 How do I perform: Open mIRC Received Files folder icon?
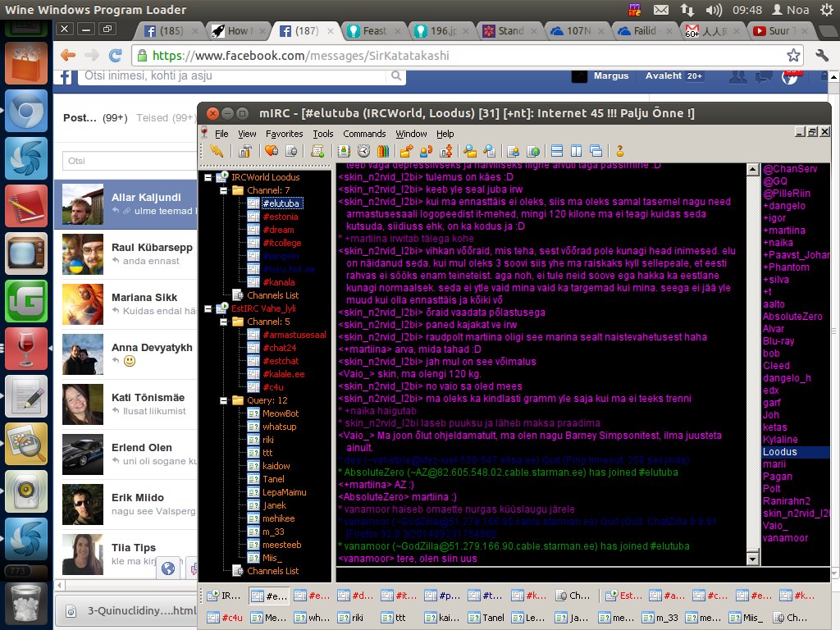470,152
